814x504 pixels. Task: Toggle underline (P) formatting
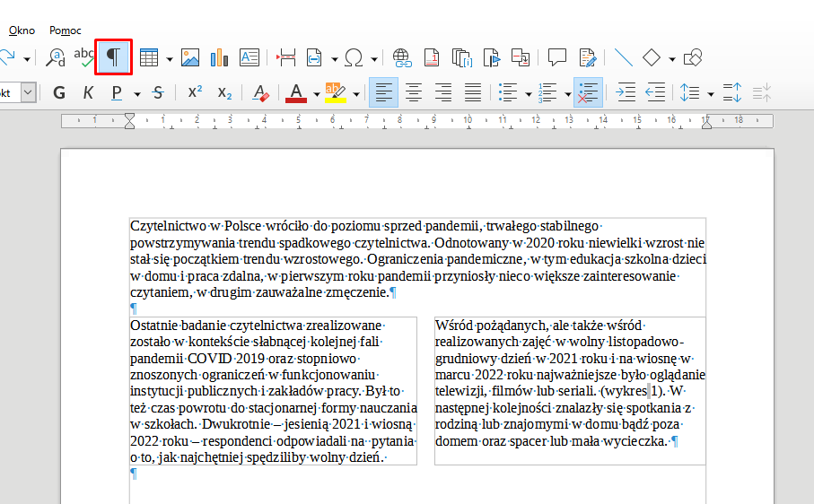coord(117,92)
